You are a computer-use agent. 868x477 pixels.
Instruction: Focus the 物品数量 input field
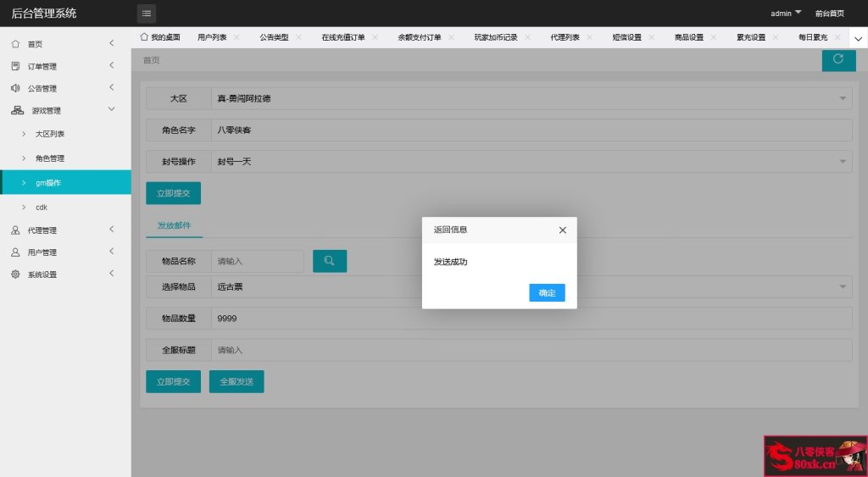(531, 319)
